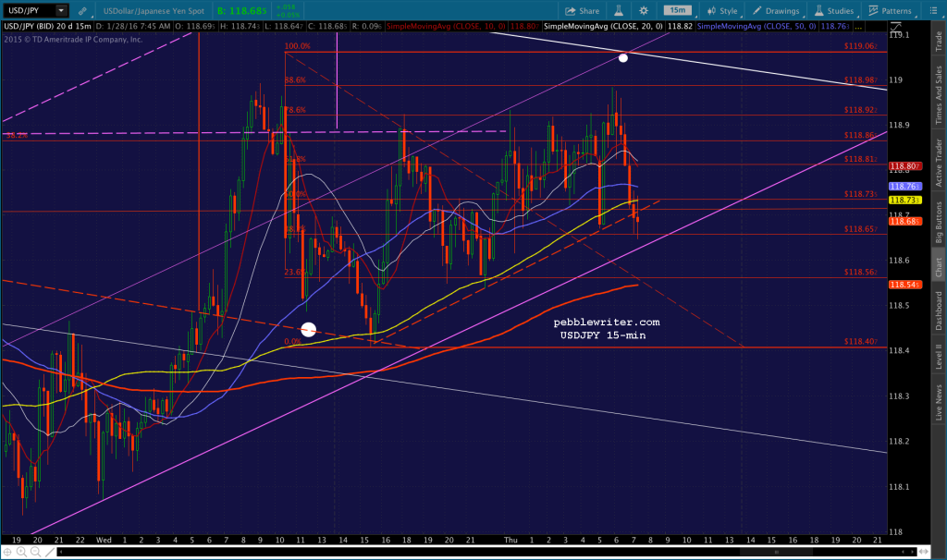Click the Share button

click(x=583, y=11)
